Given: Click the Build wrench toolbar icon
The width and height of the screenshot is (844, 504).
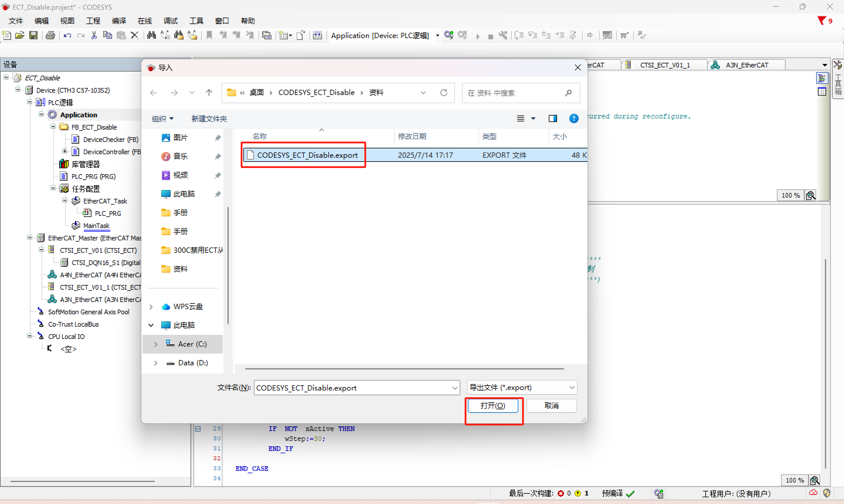Looking at the screenshot, I should coord(503,35).
